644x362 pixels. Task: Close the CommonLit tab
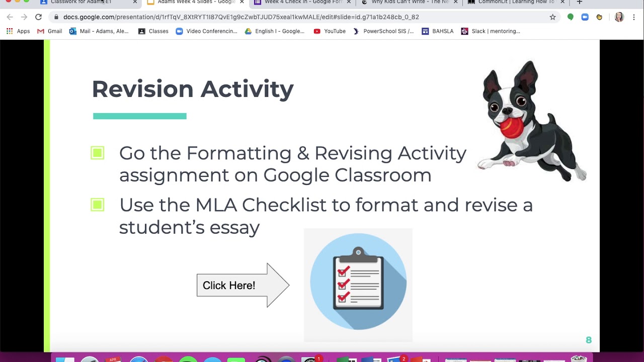coord(562,3)
